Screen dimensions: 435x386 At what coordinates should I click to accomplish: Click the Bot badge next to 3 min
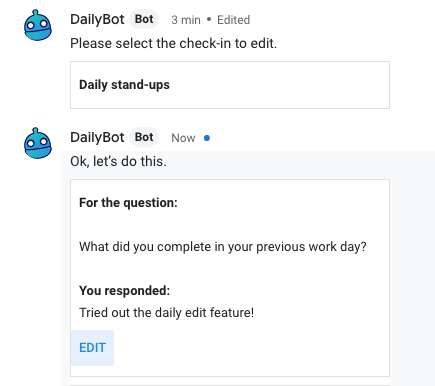click(144, 19)
